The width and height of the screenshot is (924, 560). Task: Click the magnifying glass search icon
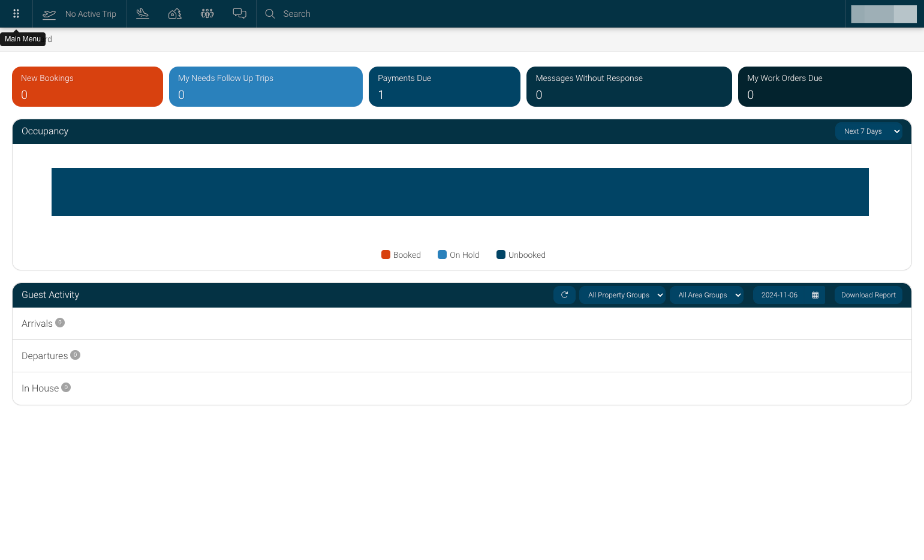pos(270,14)
